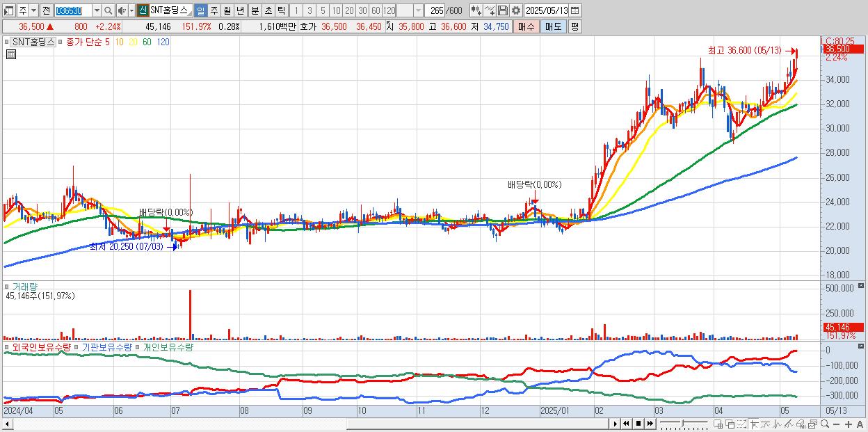Switch to the 초 second chart
Image resolution: width=868 pixels, height=432 pixels.
point(268,10)
